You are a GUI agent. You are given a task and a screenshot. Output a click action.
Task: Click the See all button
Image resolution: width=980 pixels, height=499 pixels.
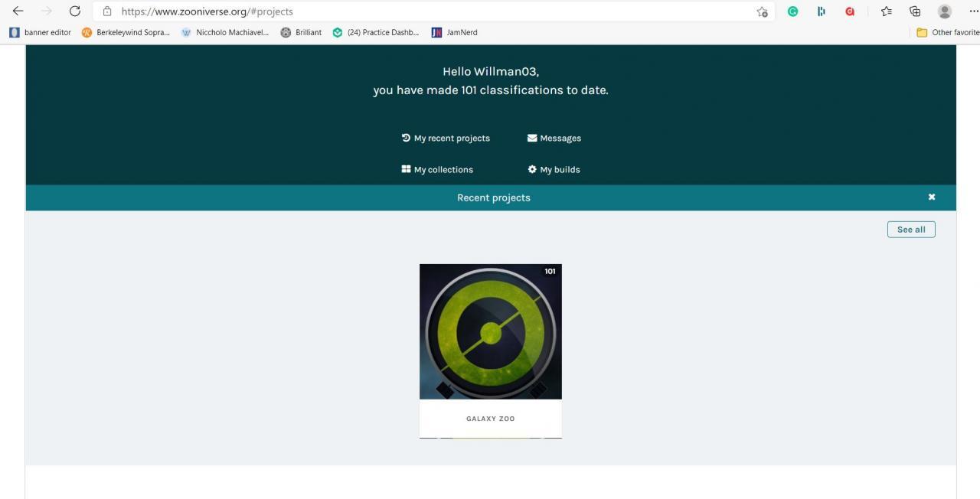click(x=911, y=230)
